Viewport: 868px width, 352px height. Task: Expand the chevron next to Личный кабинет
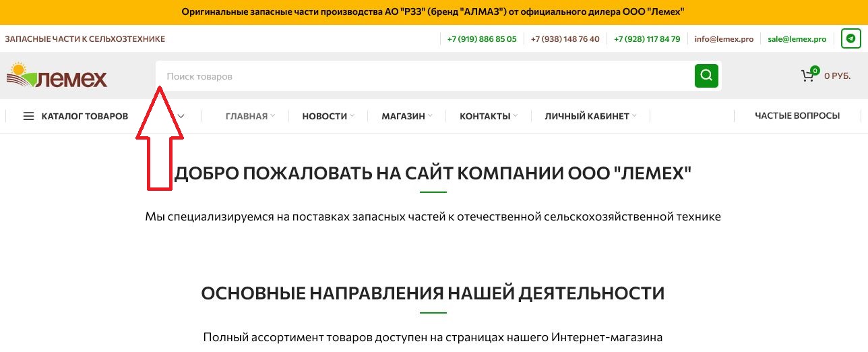(x=634, y=116)
